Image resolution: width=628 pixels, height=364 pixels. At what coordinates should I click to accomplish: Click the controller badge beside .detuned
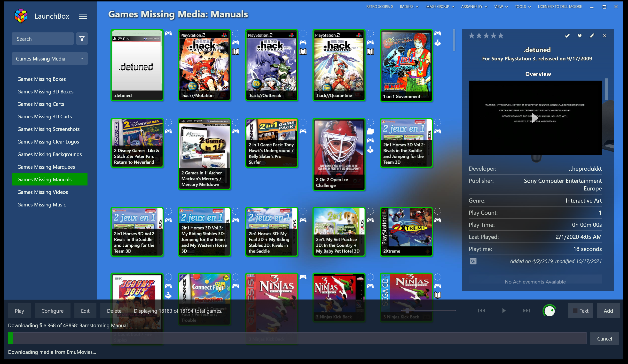(x=168, y=33)
